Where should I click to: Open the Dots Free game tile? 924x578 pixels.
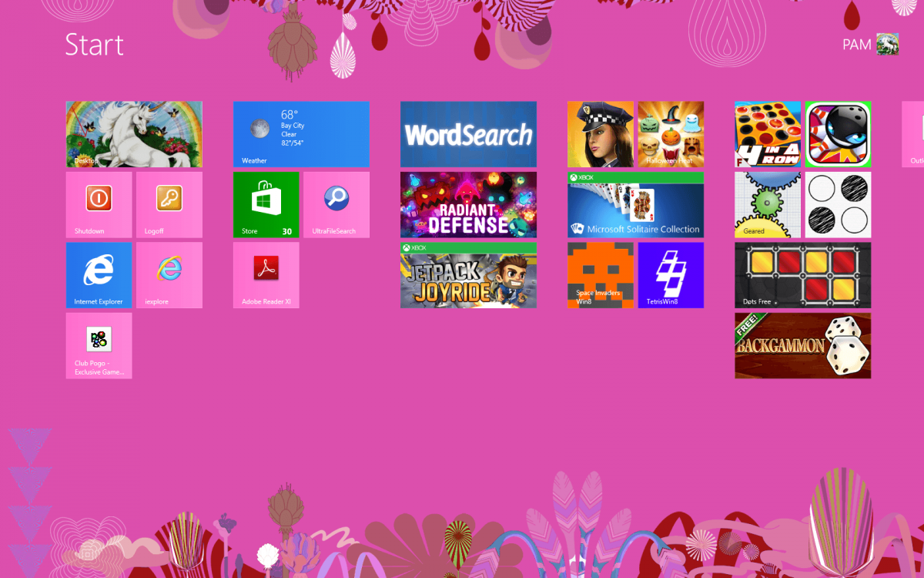[x=803, y=275]
